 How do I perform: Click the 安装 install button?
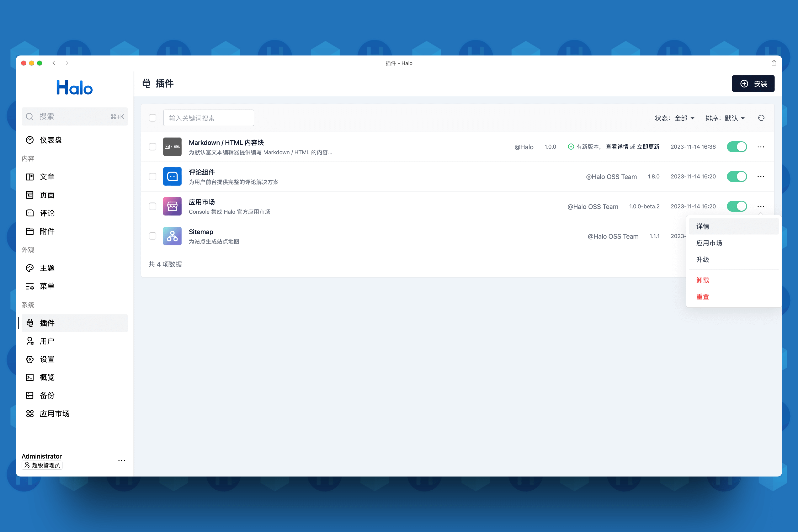(x=753, y=84)
